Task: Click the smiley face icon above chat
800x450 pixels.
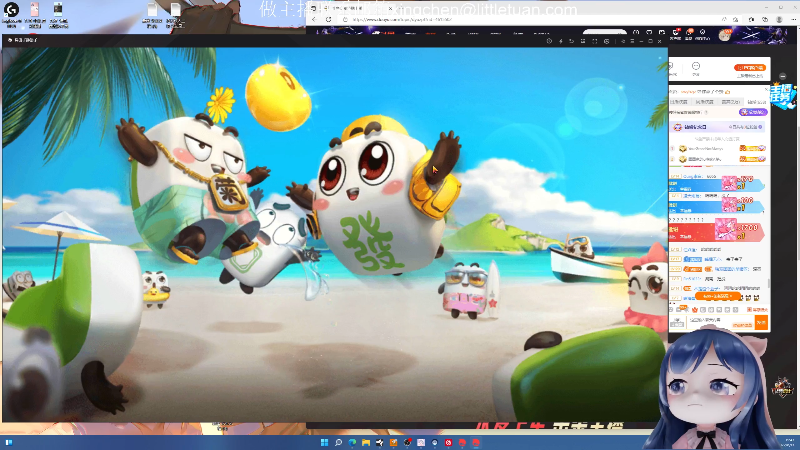Action: [x=696, y=66]
